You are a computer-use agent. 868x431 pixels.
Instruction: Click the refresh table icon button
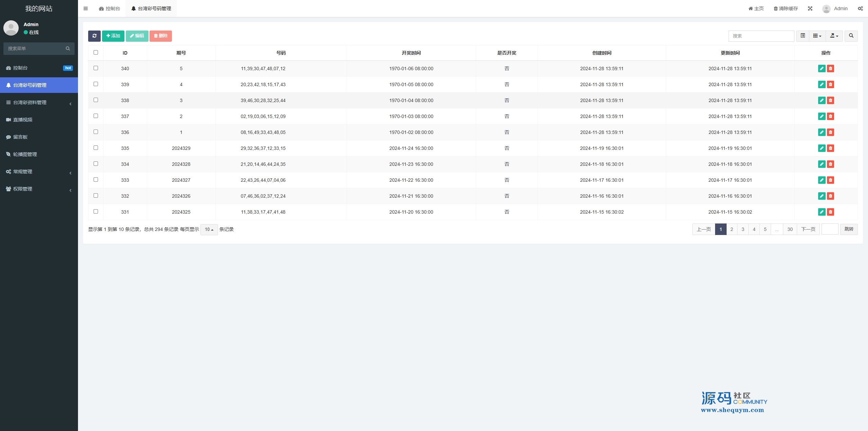tap(94, 36)
